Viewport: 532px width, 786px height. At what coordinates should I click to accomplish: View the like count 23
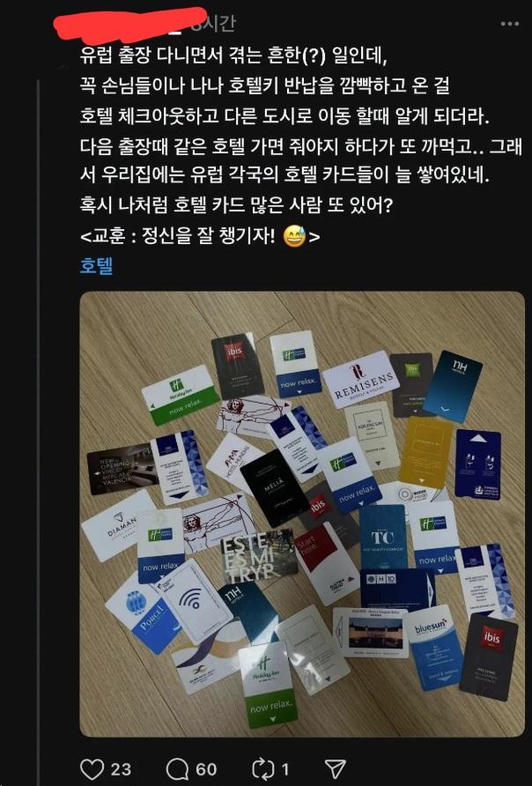121,769
